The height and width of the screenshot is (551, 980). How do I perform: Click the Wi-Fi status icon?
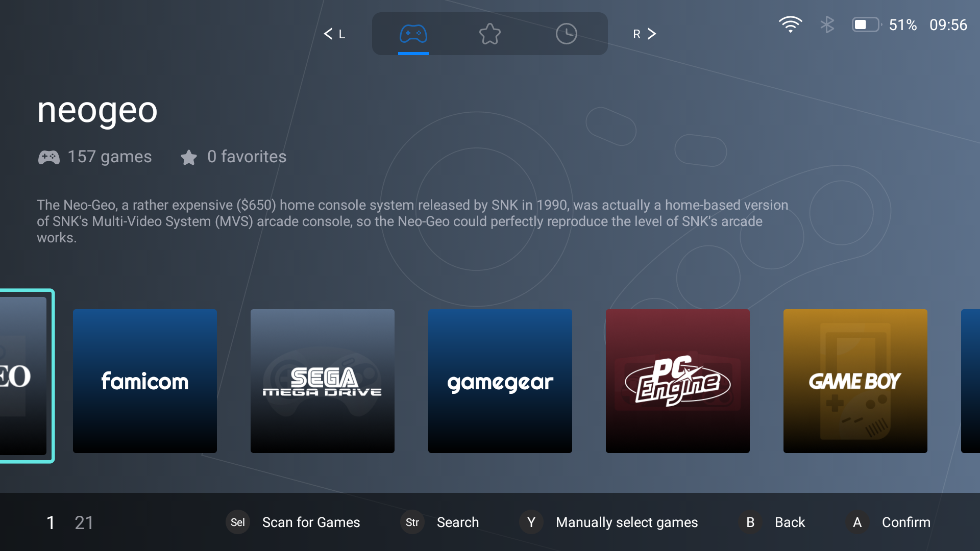coord(790,24)
